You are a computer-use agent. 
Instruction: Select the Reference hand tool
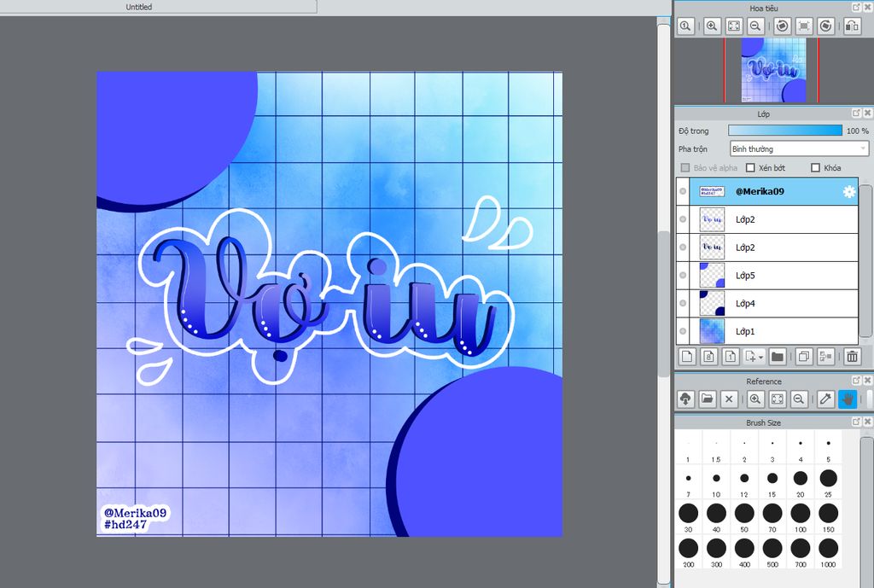(x=848, y=399)
